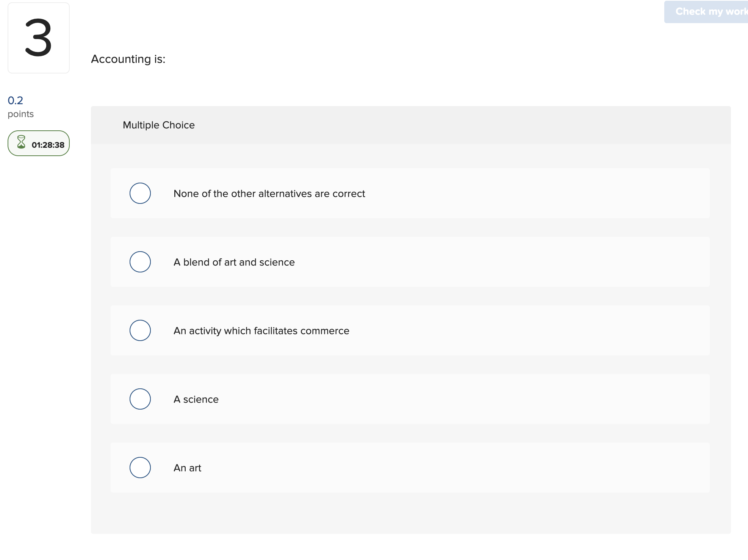748x560 pixels.
Task: Click the hourglass timer icon
Action: click(22, 143)
